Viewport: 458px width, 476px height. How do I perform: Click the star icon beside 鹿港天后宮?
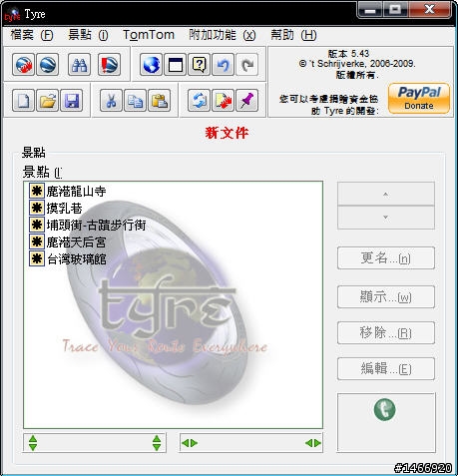tap(37, 241)
